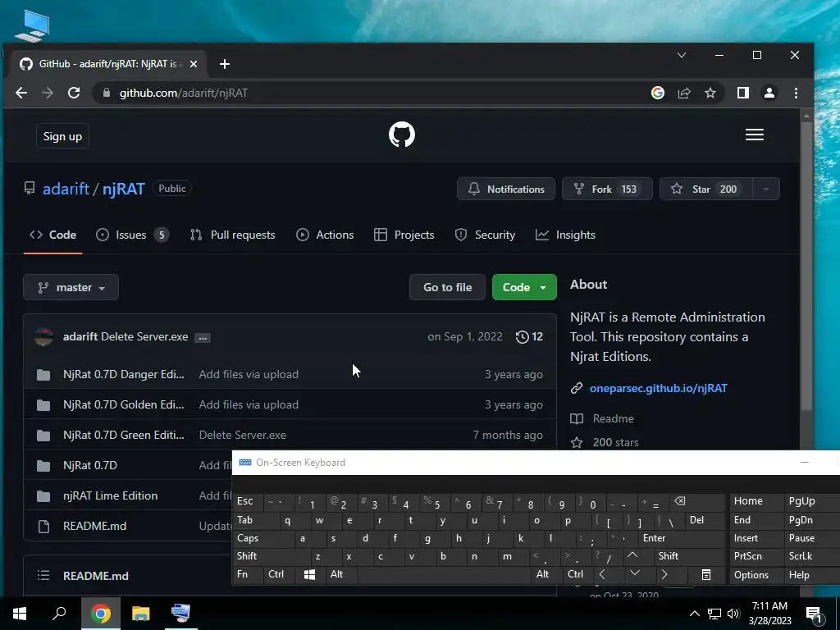Click the address bar URL field
This screenshot has width=840, height=630.
[370, 93]
